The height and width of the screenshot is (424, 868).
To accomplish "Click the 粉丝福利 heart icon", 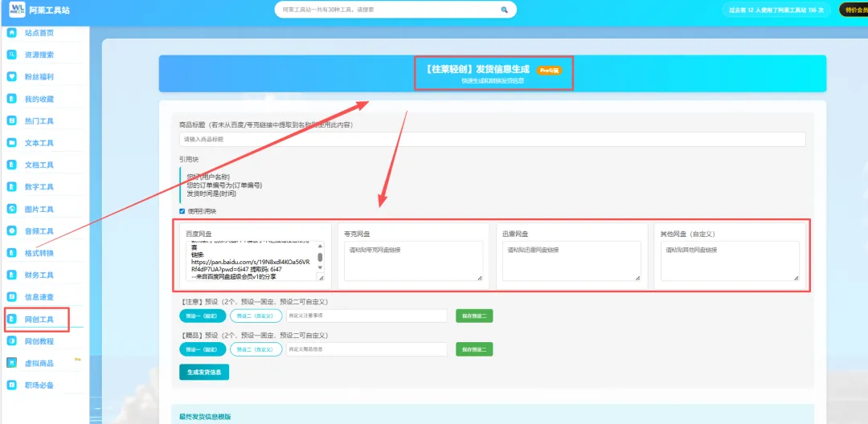I will [11, 77].
